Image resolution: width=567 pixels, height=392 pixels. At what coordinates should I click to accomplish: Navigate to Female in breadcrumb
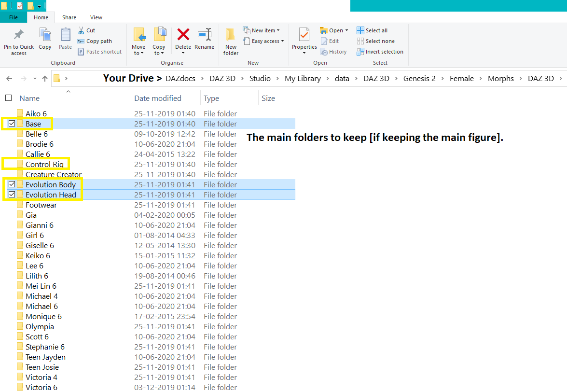(462, 79)
